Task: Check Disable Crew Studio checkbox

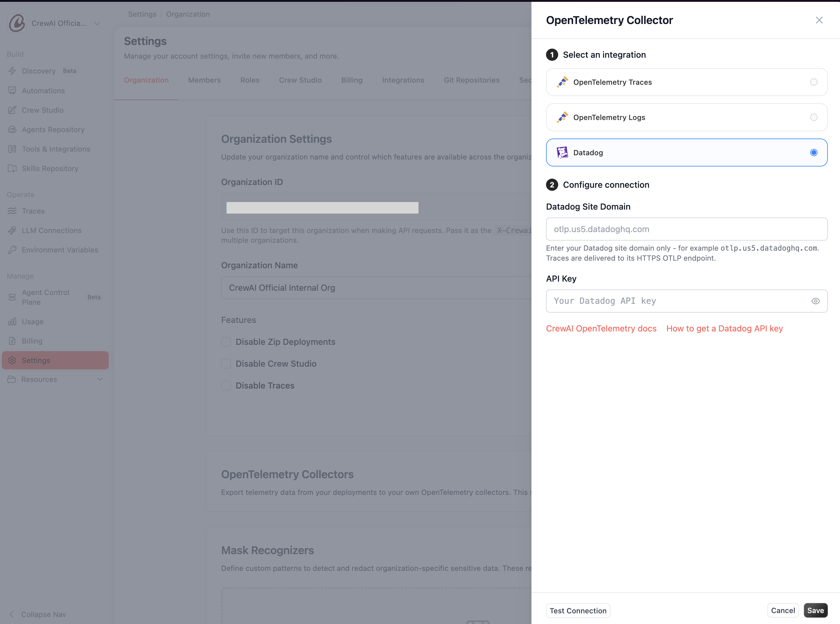Action: coord(226,363)
